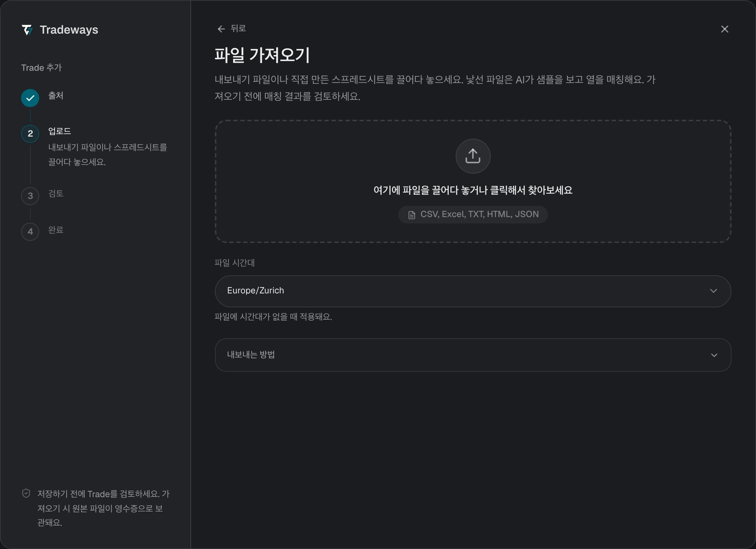756x549 pixels.
Task: Click the upload arrow icon in drop zone
Action: [473, 156]
